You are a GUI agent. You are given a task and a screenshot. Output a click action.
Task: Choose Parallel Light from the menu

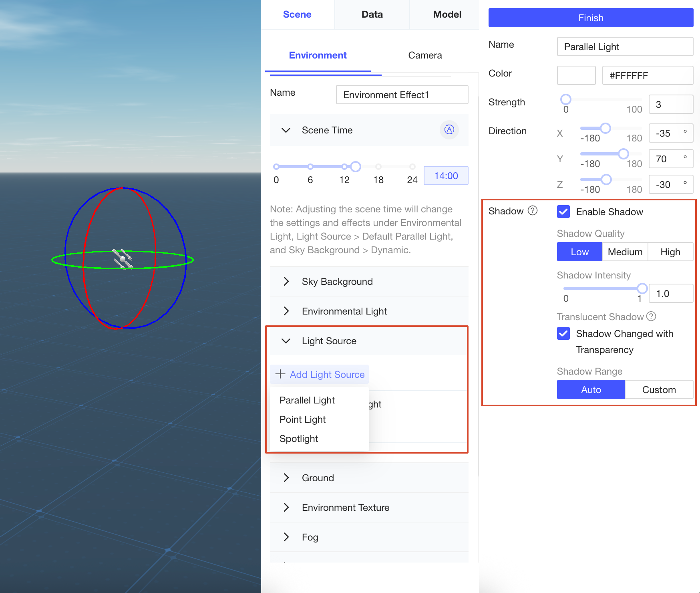pos(319,400)
